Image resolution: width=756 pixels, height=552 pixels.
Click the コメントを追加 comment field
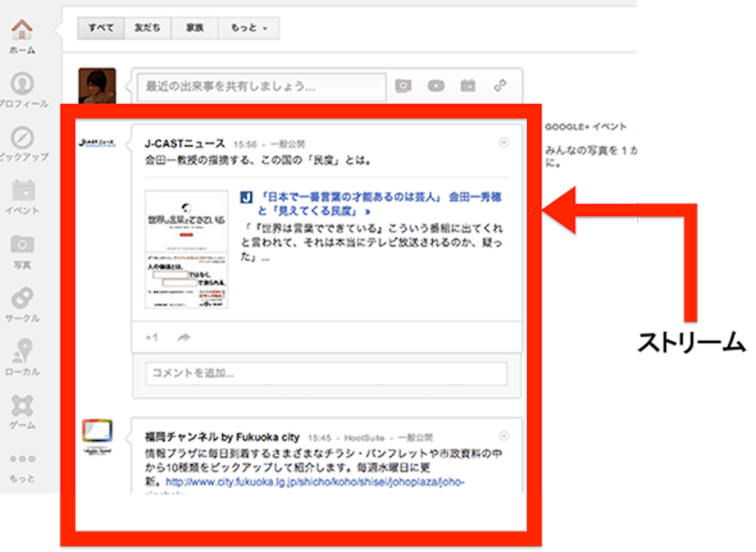[x=326, y=373]
